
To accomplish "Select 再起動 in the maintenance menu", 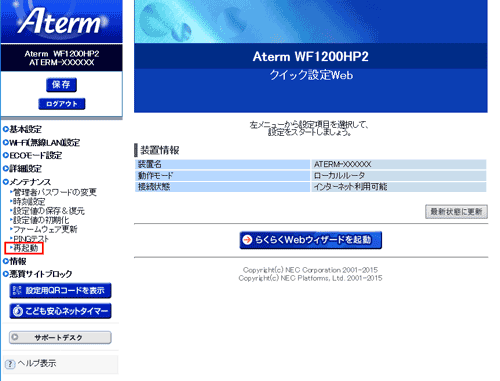I will [24, 248].
